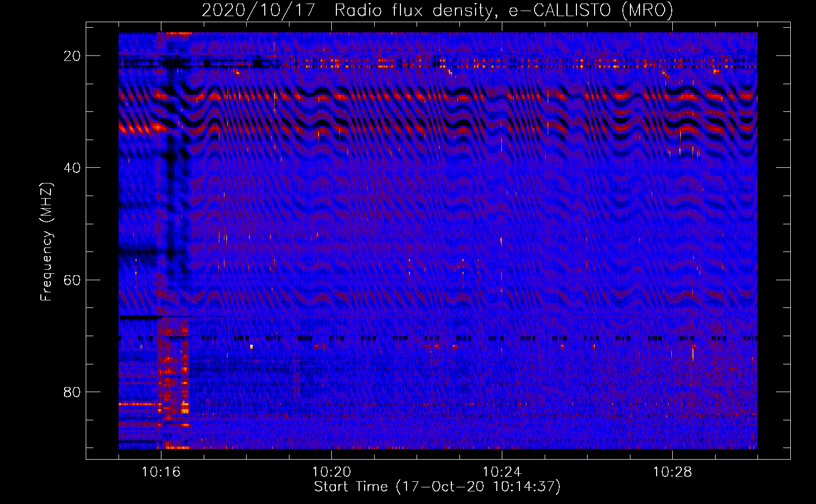Viewport: 816px width, 504px height.
Task: Click the plot title "2020/10/17 Radio flux density, e-CALLISTO (MRO)"
Action: [438, 10]
